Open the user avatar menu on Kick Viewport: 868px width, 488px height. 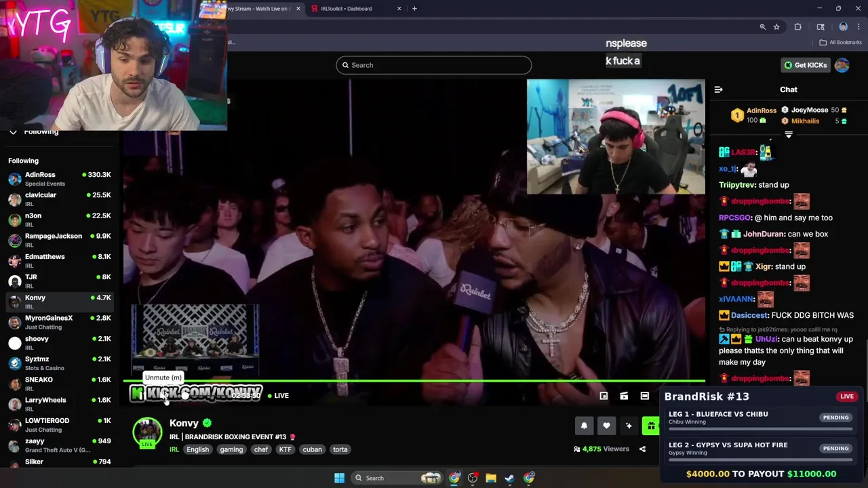tap(842, 65)
